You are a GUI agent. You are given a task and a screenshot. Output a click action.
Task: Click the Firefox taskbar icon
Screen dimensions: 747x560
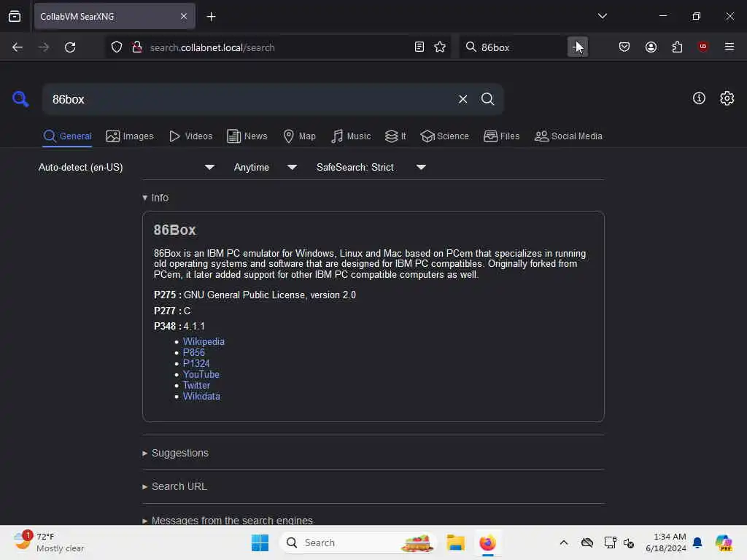pos(487,542)
